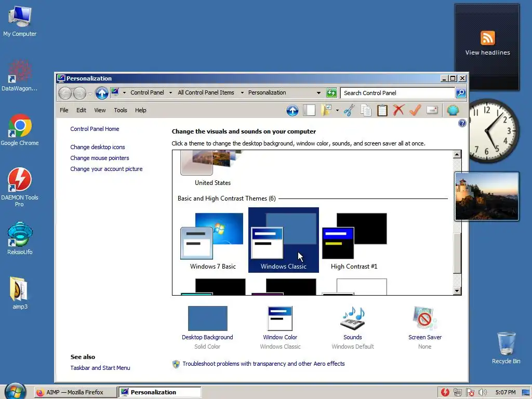532x399 pixels.
Task: Click the search magnifier button
Action: pyautogui.click(x=461, y=92)
